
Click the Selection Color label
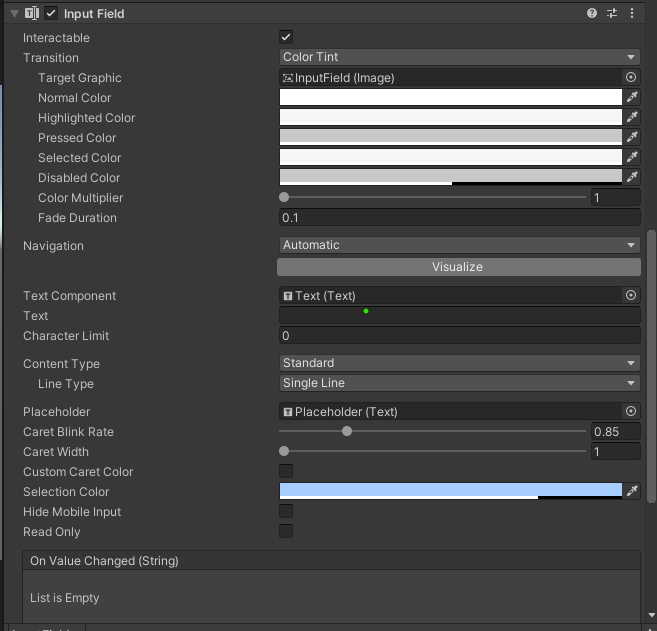pos(66,491)
